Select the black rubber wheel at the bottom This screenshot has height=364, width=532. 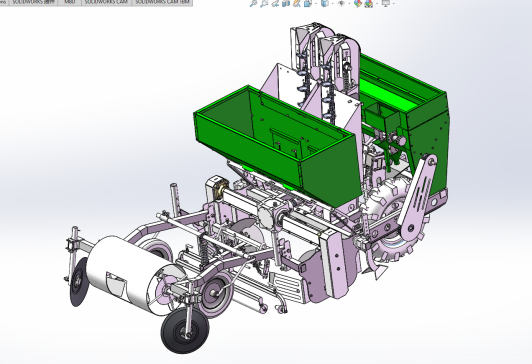point(185,330)
